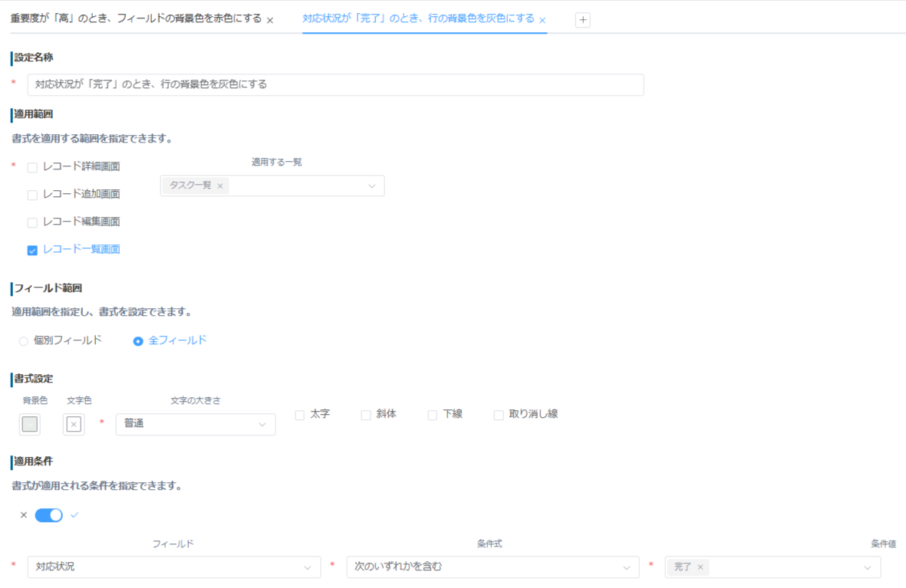This screenshot has width=906, height=588.
Task: Open the 条件式 dropdown showing 次のいずれかを含む
Action: 493,567
